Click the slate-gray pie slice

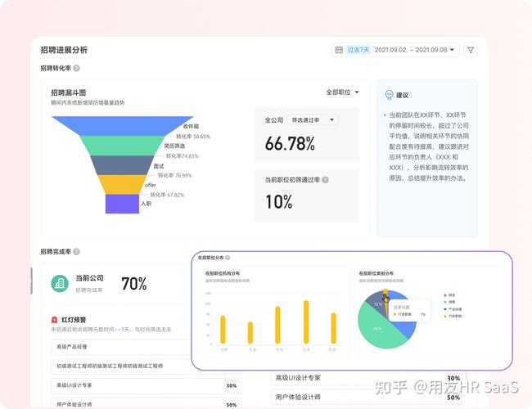point(375,302)
